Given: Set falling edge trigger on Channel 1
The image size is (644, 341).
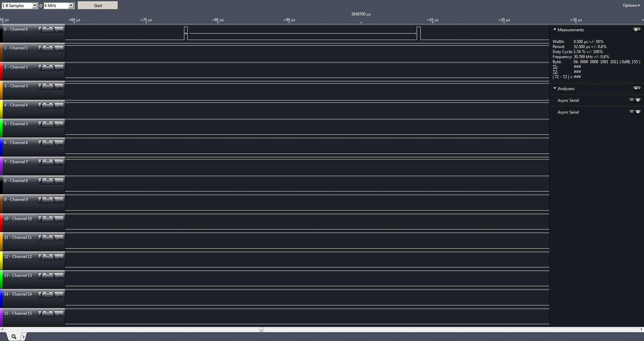Looking at the screenshot, I should tap(54, 48).
